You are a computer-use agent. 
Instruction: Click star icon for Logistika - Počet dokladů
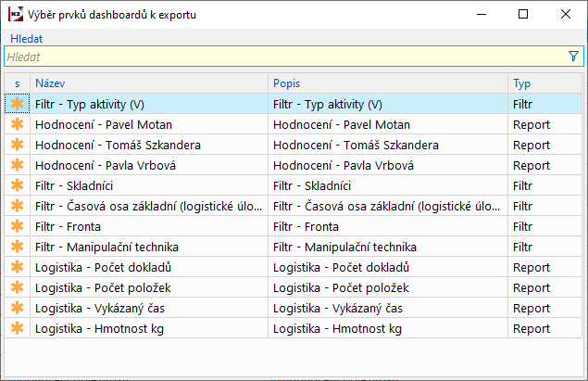click(x=17, y=267)
